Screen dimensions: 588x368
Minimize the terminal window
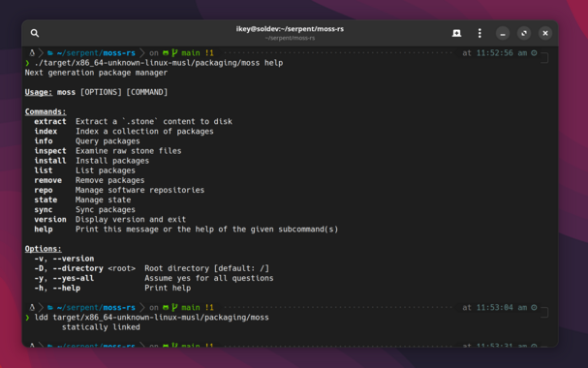coord(503,33)
